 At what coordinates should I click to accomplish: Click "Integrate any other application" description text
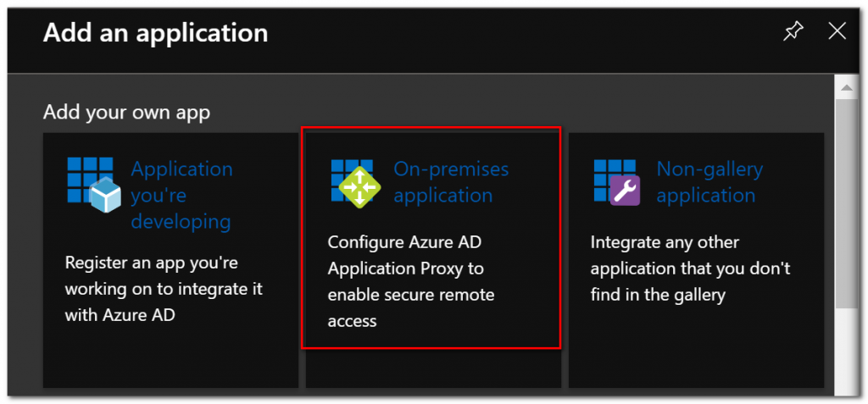(x=690, y=268)
